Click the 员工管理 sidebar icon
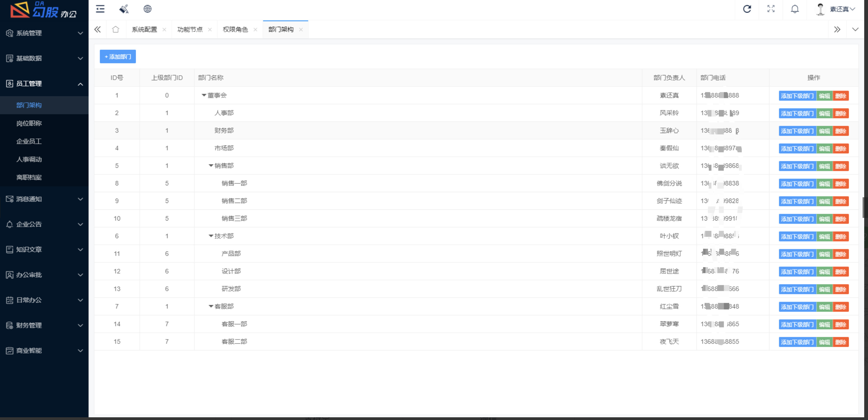The height and width of the screenshot is (420, 868). [x=9, y=84]
